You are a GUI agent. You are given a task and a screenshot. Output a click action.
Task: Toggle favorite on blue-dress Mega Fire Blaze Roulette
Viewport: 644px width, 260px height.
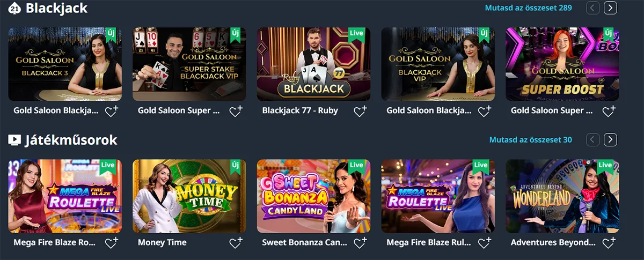click(x=484, y=243)
